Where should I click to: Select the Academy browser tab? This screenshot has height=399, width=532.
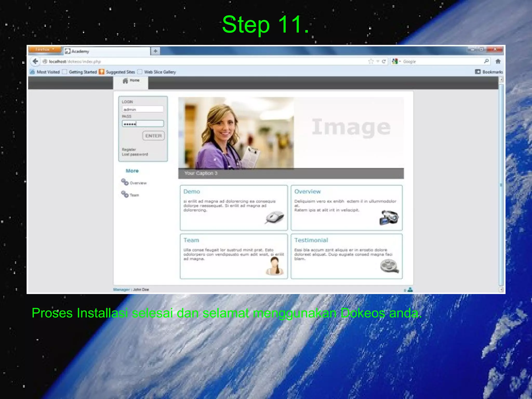107,51
